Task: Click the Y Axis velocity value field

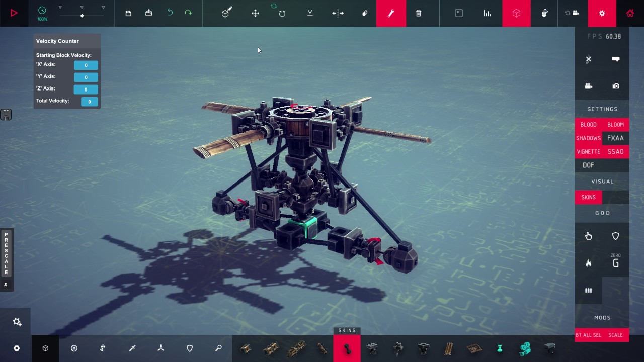Action: coord(86,77)
